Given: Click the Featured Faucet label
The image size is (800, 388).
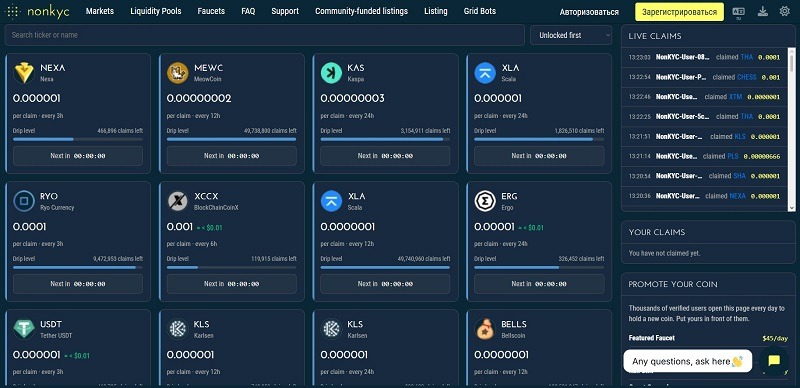Looking at the screenshot, I should (x=652, y=338).
